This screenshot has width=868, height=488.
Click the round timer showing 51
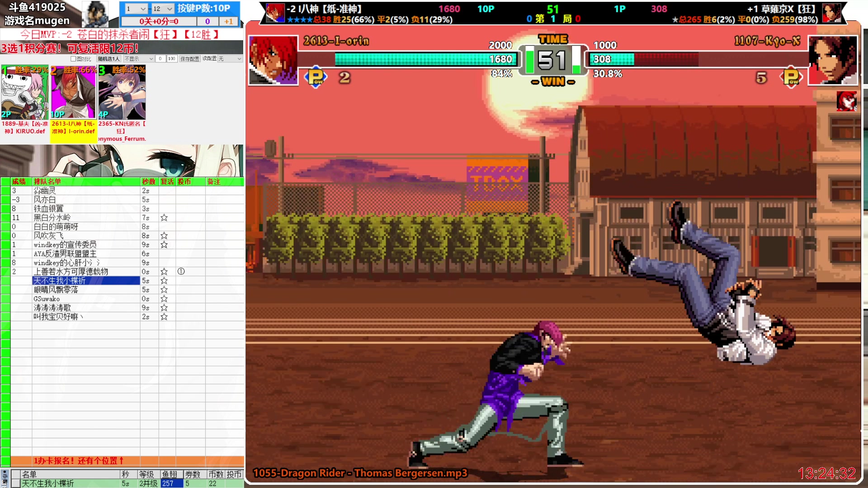coord(552,60)
